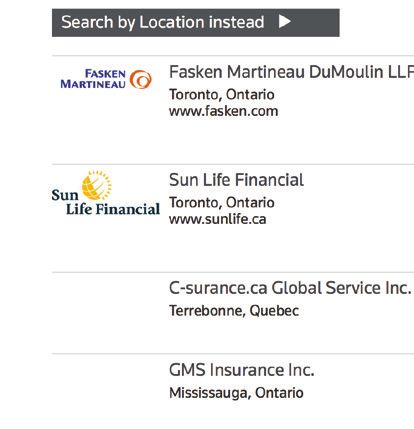The height and width of the screenshot is (429, 414).
Task: Visit the www.fasken.com website link
Action: 223,111
